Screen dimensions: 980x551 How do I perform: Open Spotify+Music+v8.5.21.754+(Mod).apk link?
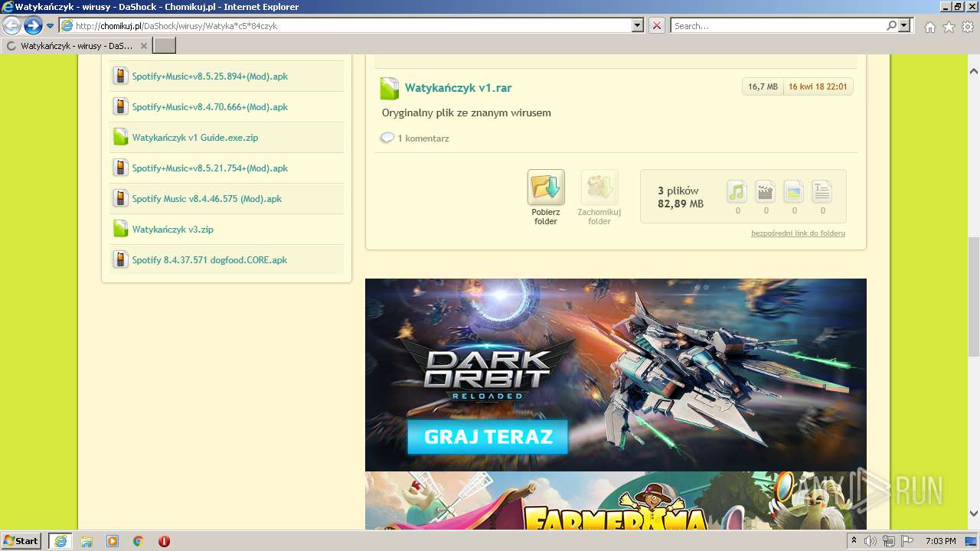pyautogui.click(x=210, y=168)
